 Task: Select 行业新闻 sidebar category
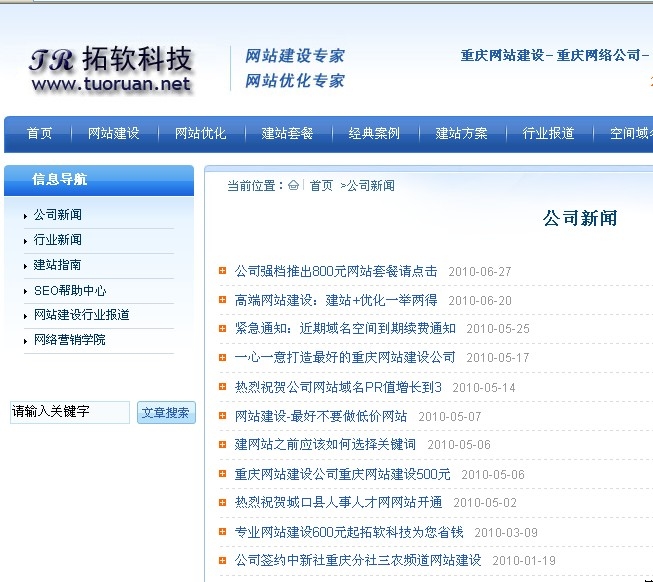pyautogui.click(x=57, y=240)
